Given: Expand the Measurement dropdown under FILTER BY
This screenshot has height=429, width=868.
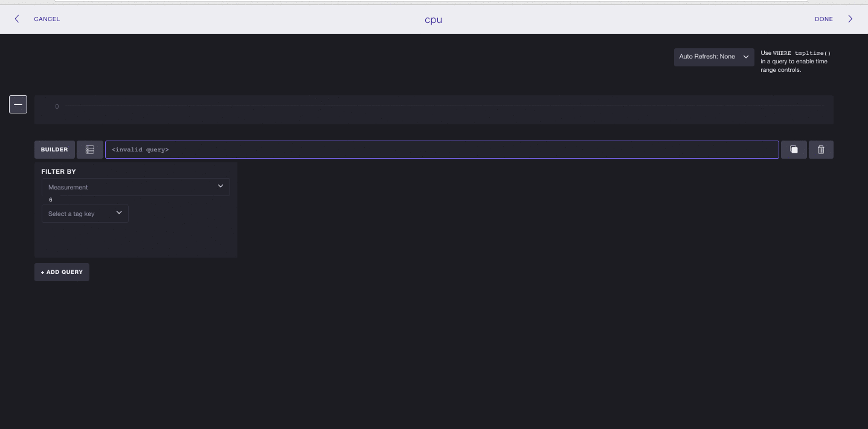Looking at the screenshot, I should coord(136,187).
